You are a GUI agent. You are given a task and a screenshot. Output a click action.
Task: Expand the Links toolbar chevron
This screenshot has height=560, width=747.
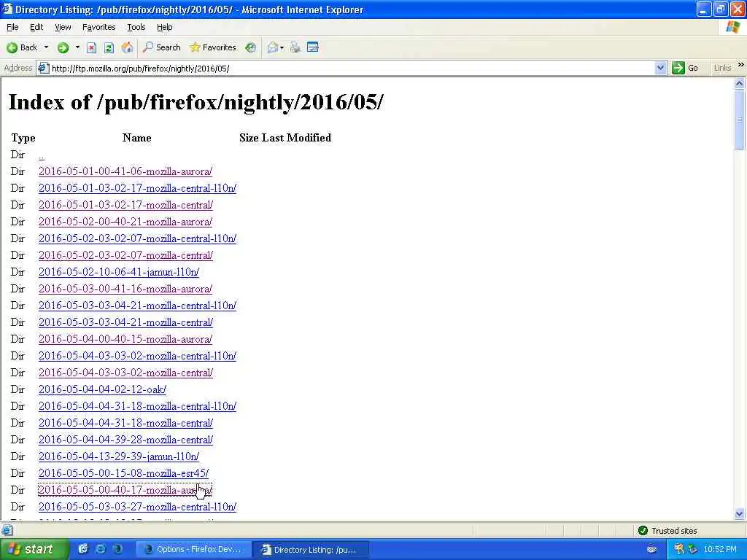[741, 65]
